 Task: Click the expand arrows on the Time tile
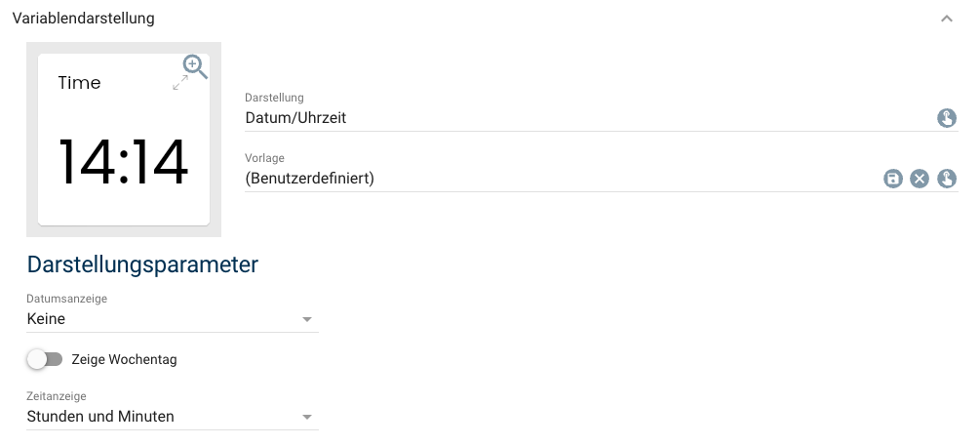tap(180, 84)
